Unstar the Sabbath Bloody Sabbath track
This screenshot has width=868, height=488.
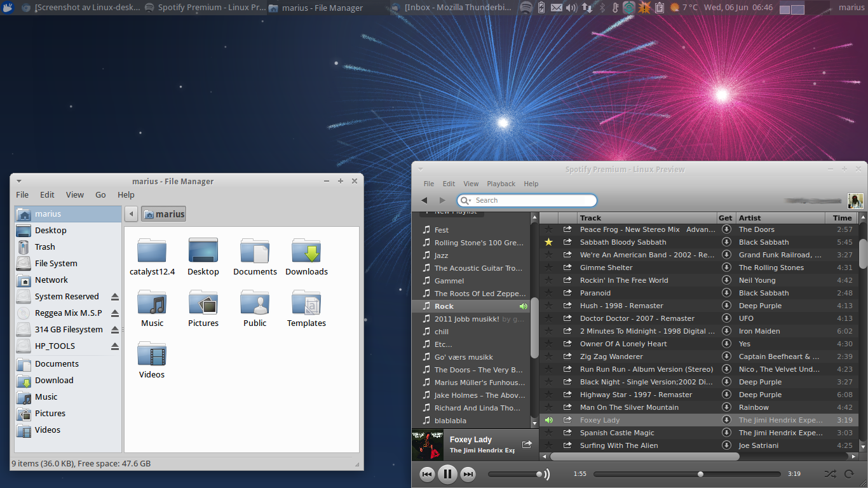tap(548, 242)
